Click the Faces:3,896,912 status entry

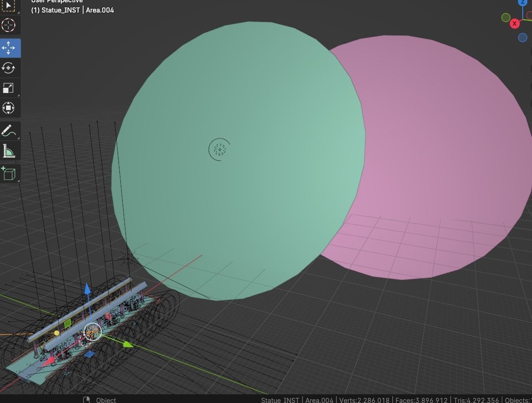421,400
